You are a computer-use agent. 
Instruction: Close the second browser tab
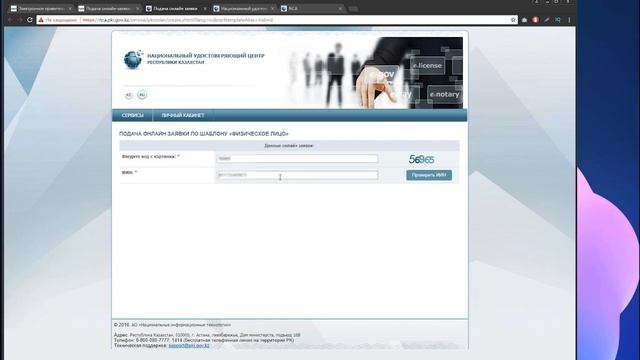click(138, 8)
